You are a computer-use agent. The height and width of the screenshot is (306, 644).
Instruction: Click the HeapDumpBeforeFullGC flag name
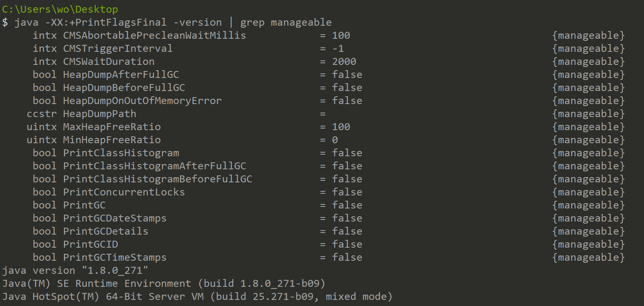[124, 88]
